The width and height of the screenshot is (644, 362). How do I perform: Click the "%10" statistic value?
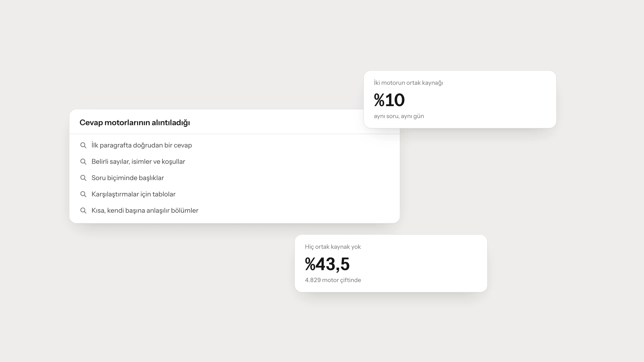pos(389,100)
